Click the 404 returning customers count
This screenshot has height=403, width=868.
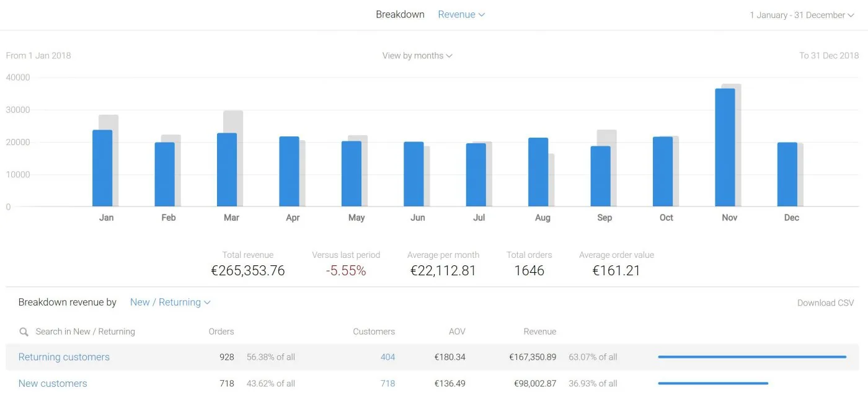[387, 357]
